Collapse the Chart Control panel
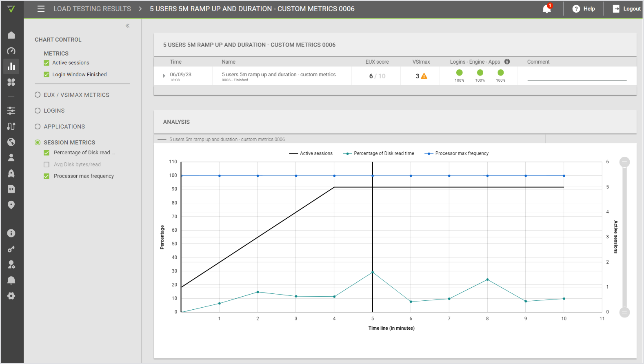Image resolution: width=644 pixels, height=364 pixels. tap(127, 26)
